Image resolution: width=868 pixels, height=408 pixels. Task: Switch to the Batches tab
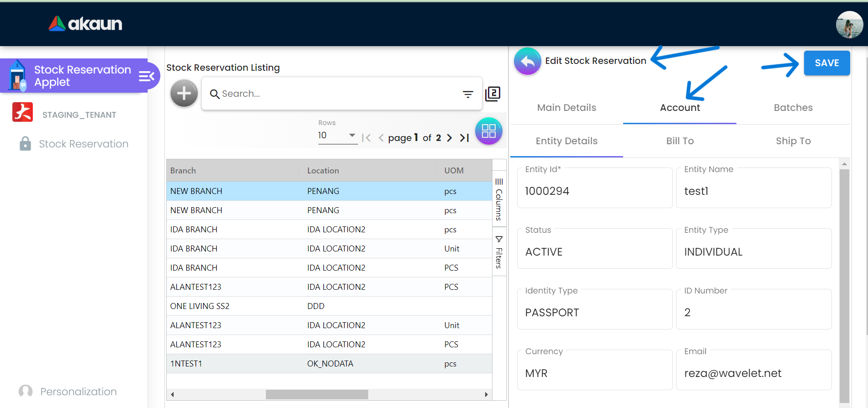click(x=793, y=108)
